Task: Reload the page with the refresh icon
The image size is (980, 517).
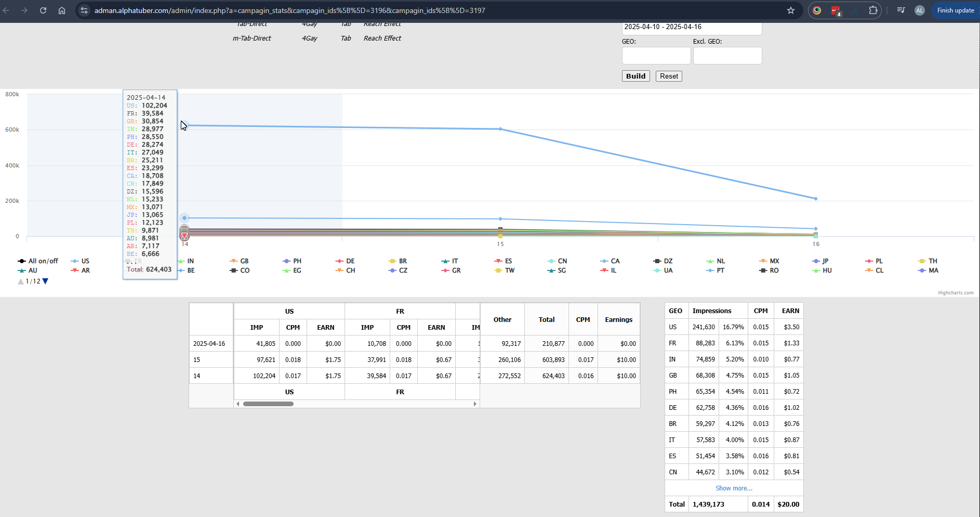Action: tap(43, 10)
